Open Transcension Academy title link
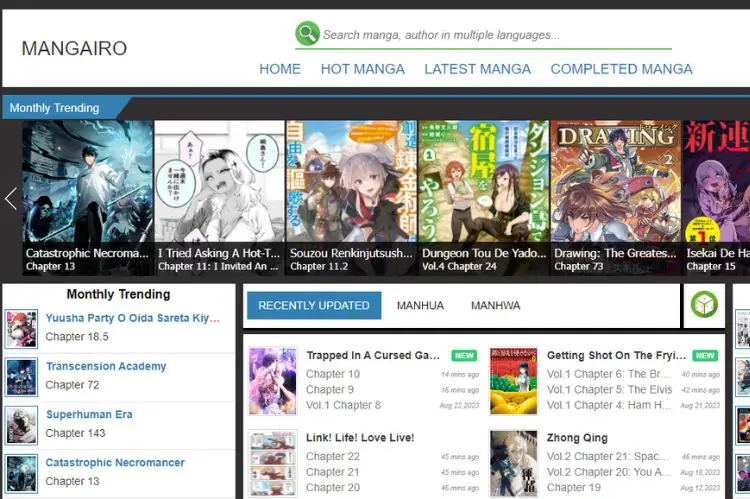 (x=106, y=366)
